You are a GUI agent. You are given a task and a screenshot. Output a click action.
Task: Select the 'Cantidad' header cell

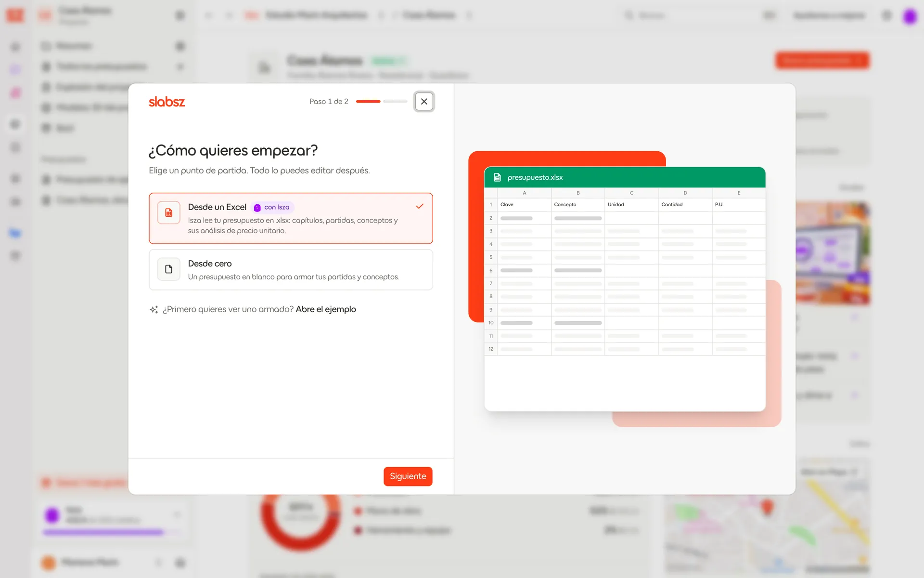point(685,205)
